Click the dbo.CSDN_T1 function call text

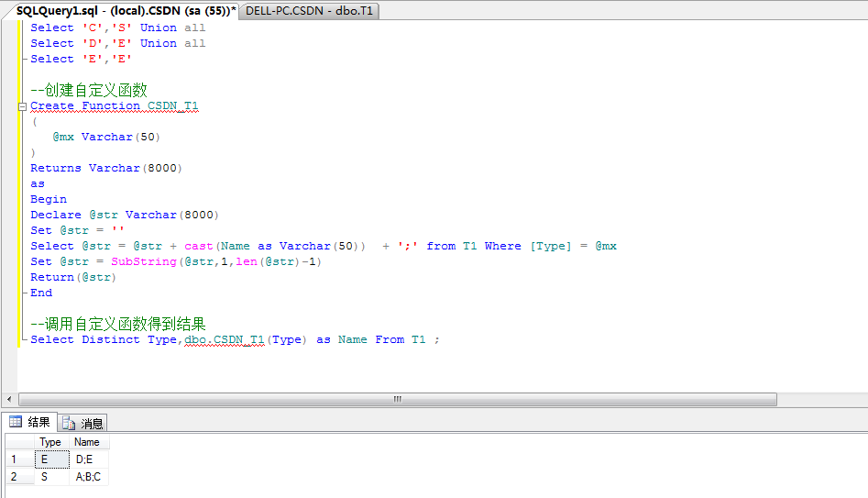coord(224,339)
